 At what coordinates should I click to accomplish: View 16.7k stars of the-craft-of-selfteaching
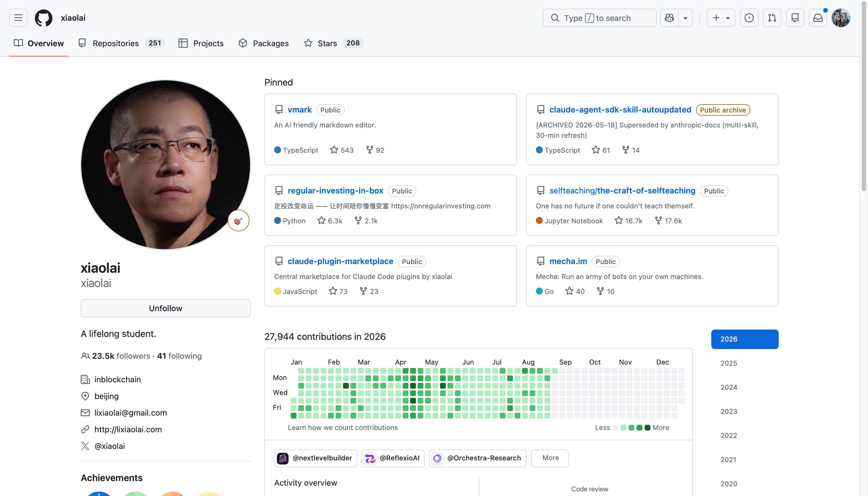click(629, 221)
